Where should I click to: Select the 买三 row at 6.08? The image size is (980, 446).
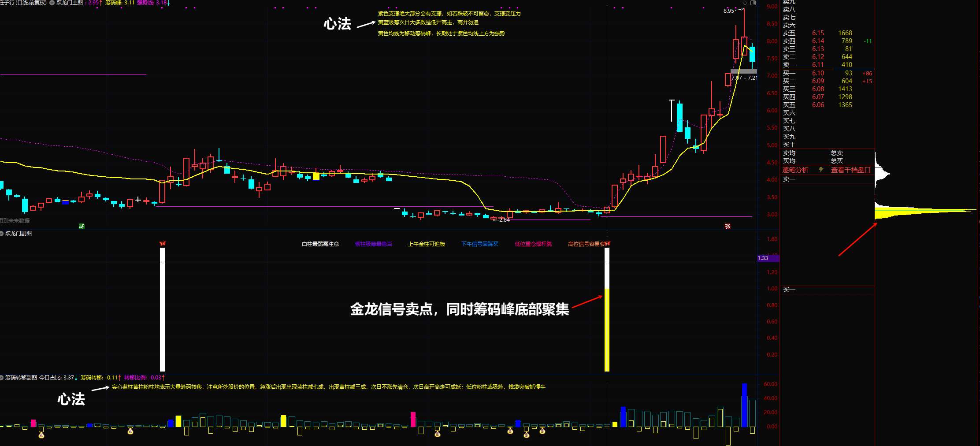point(827,89)
